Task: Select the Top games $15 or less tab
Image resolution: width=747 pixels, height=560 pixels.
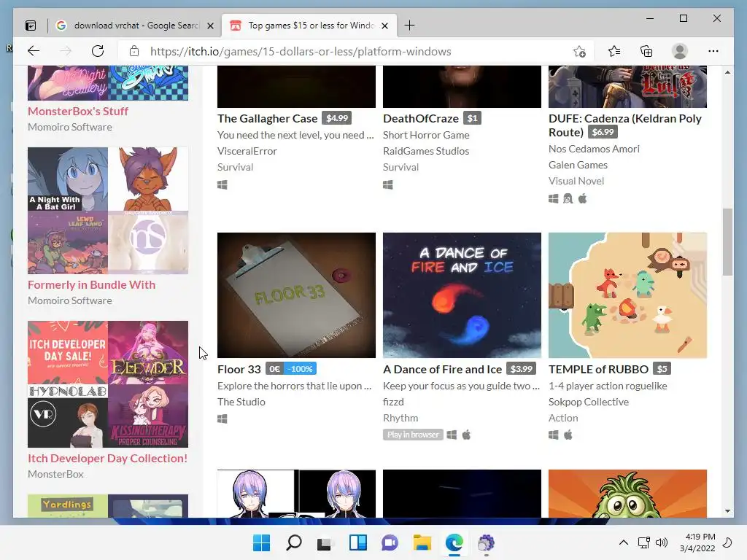Action: tap(309, 26)
